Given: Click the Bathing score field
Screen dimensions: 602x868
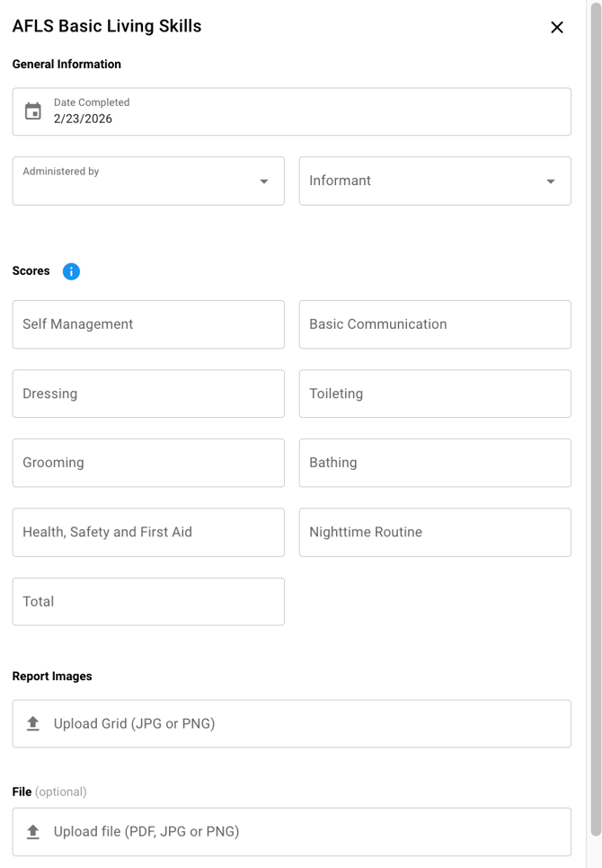Looking at the screenshot, I should pos(435,463).
